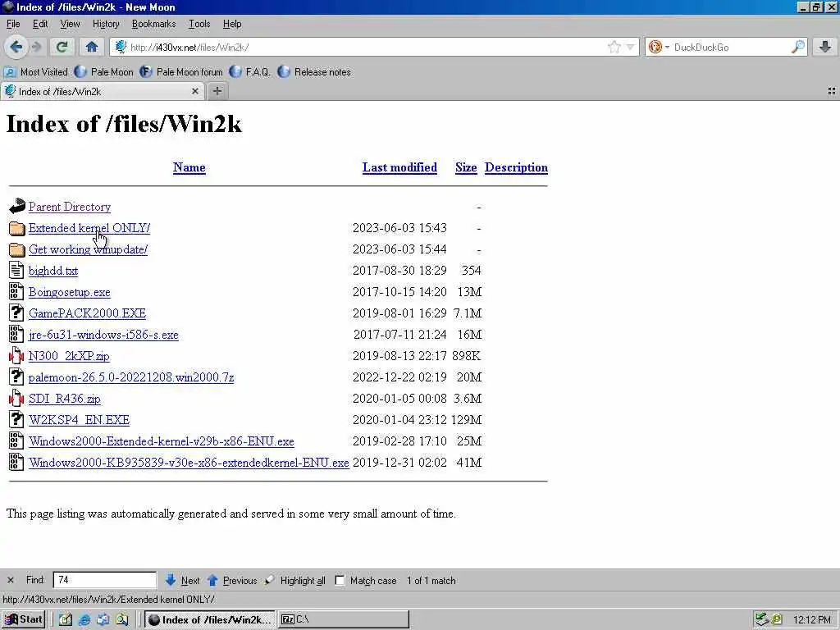Image resolution: width=840 pixels, height=630 pixels.
Task: Show all tabs grid button
Action: [832, 92]
